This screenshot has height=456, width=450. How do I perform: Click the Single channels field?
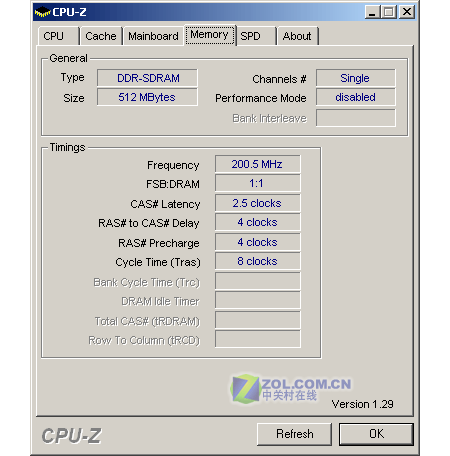click(356, 78)
